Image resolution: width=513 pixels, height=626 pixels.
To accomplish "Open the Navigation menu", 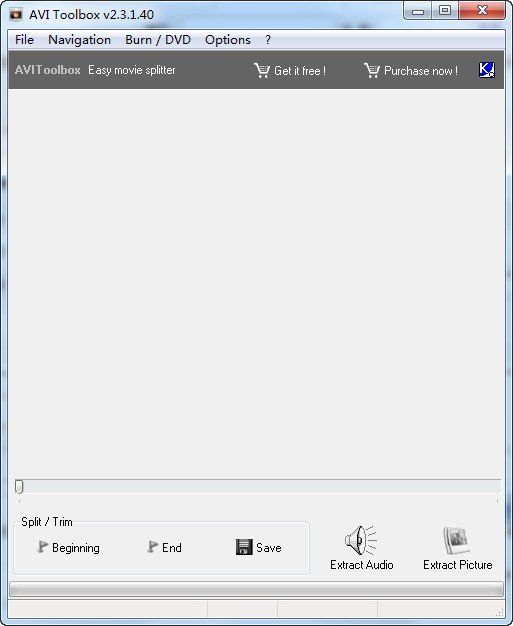I will point(79,40).
